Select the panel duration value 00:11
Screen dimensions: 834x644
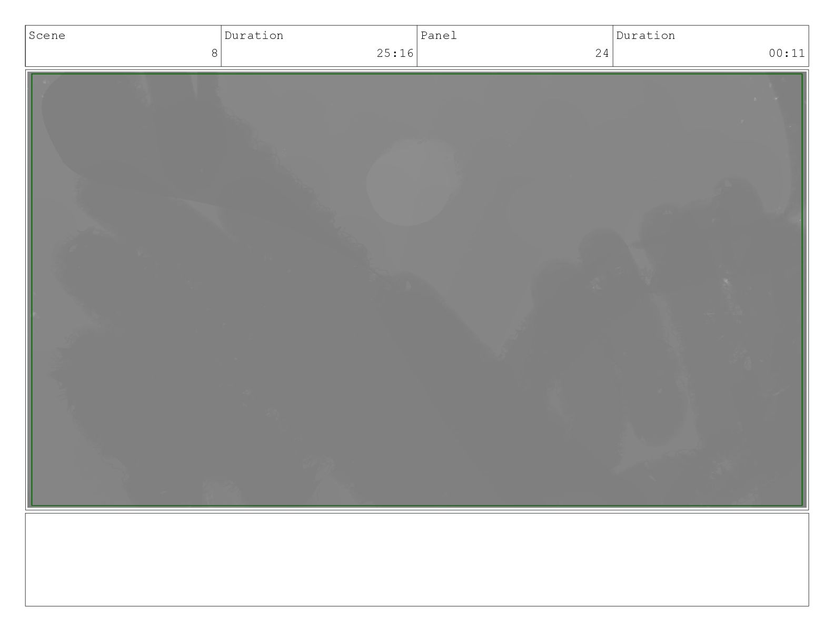click(787, 53)
